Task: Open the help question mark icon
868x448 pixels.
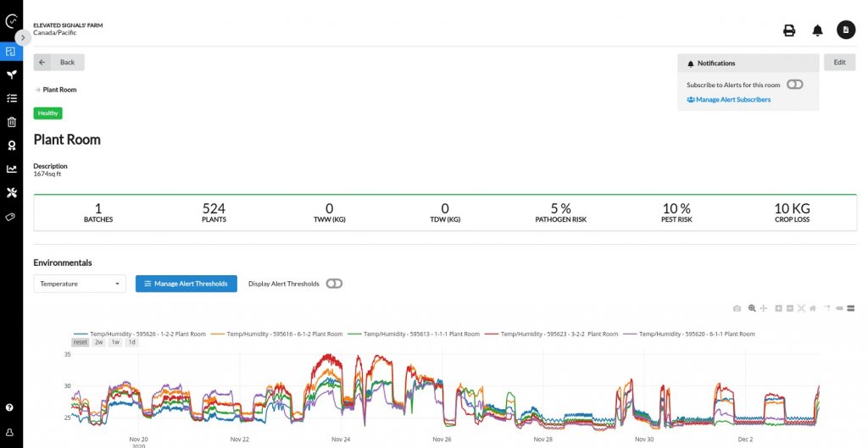Action: pos(10,407)
